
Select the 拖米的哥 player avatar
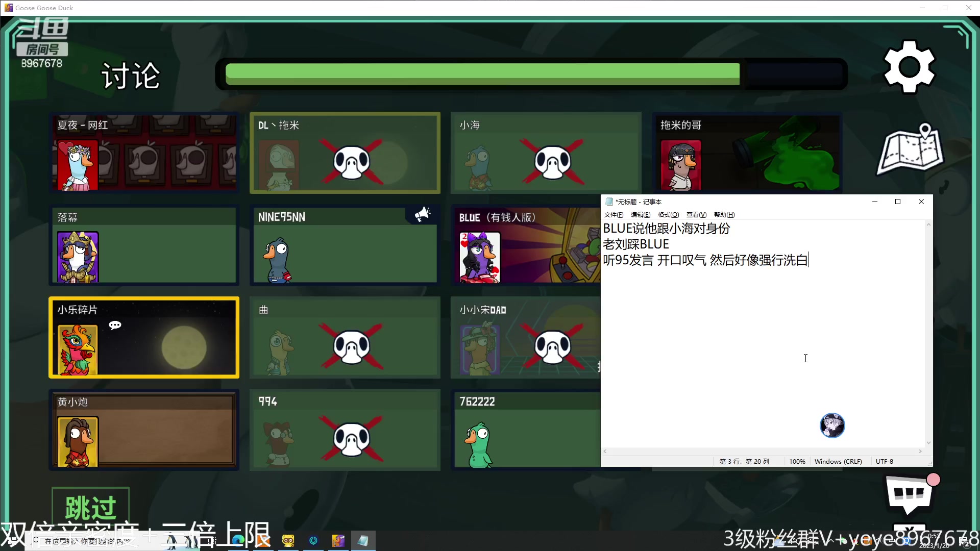pyautogui.click(x=681, y=166)
